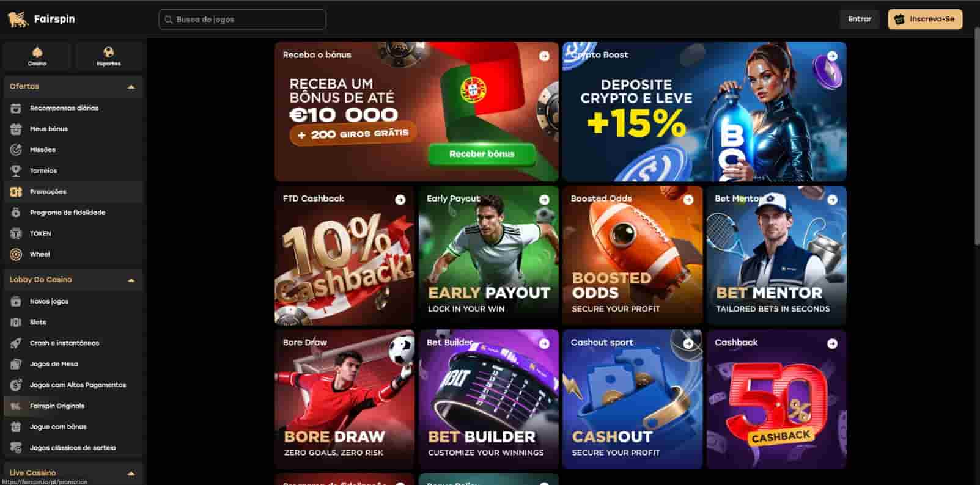Switch to the Casino tab
This screenshot has height=485, width=980.
coord(37,56)
